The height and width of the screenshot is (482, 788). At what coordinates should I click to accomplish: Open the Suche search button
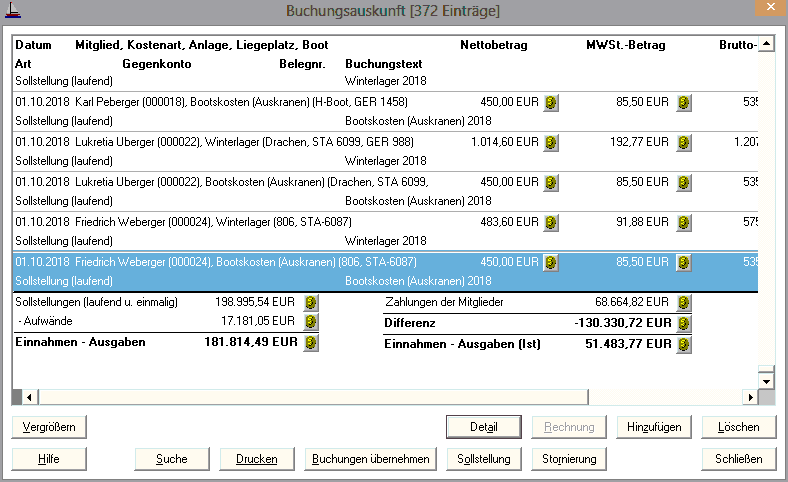tap(171, 459)
